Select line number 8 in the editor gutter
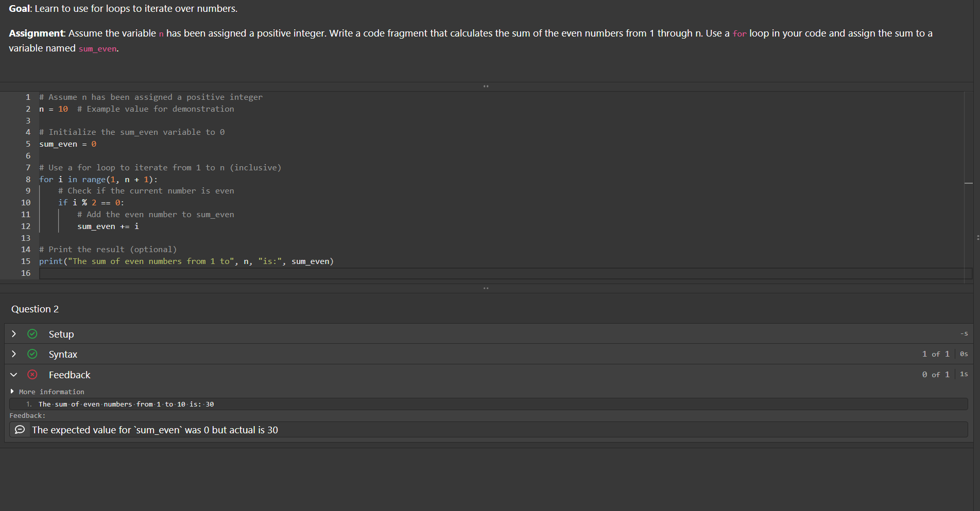The width and height of the screenshot is (980, 511). point(28,179)
